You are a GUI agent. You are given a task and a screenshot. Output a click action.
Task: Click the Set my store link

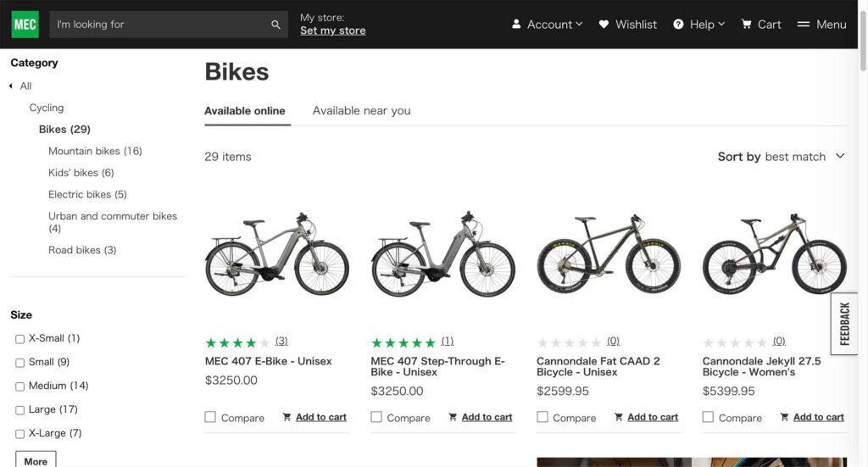pos(332,31)
